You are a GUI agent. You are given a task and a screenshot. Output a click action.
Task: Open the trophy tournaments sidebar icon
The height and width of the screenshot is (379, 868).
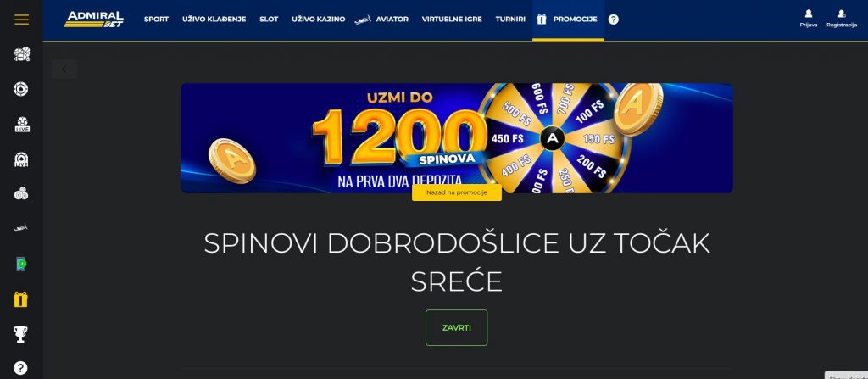[x=20, y=334]
